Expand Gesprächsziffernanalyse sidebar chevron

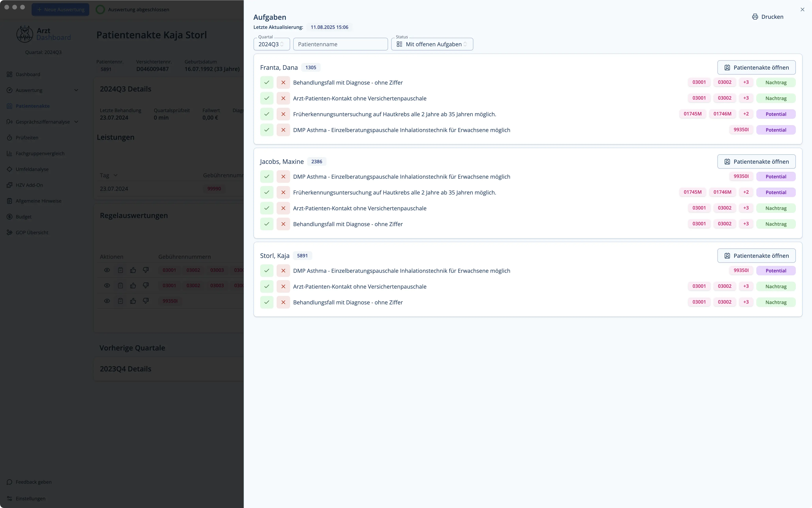[x=76, y=122]
